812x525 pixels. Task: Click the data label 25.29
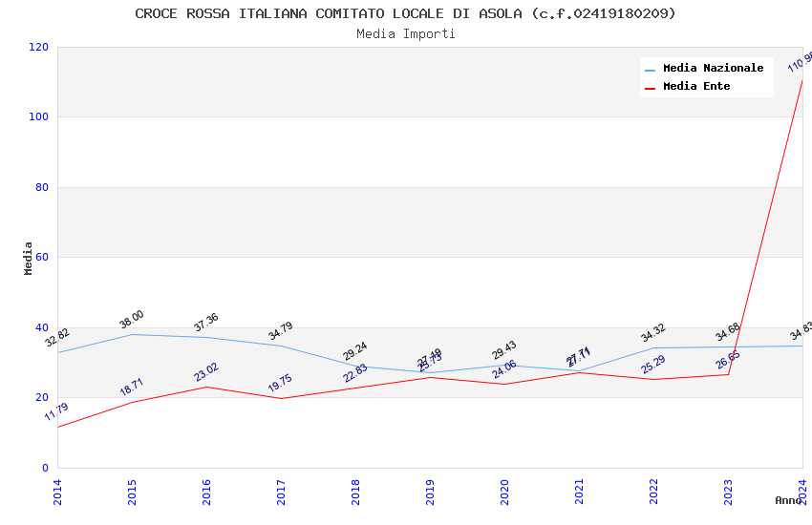653,365
